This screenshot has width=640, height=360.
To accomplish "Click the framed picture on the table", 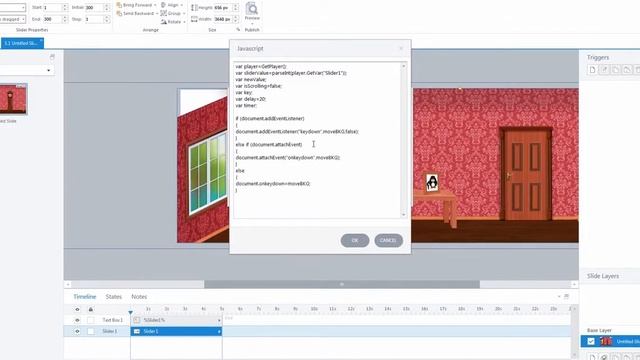I will click(432, 182).
